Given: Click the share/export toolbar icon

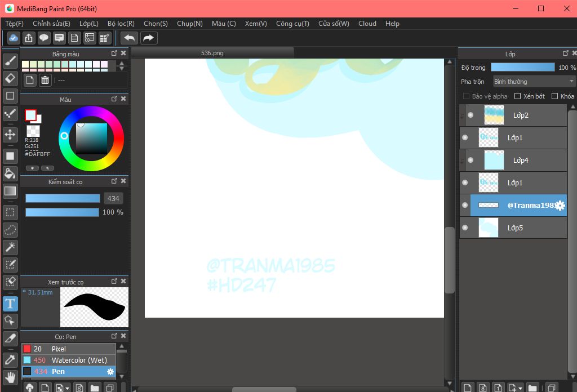Looking at the screenshot, I should click(x=29, y=38).
